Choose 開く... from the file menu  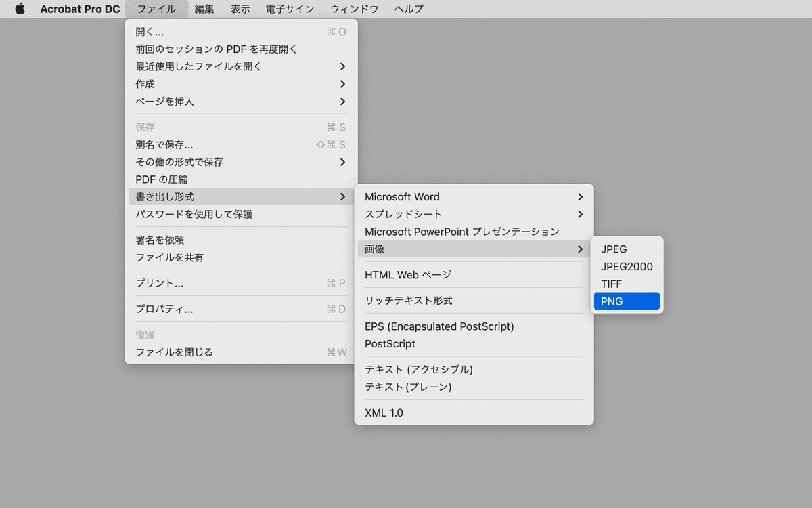click(241, 32)
